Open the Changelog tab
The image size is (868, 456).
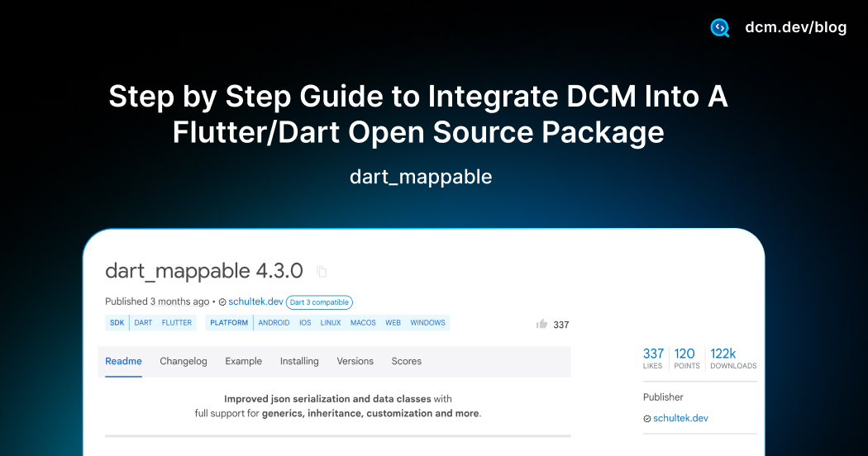pos(184,361)
